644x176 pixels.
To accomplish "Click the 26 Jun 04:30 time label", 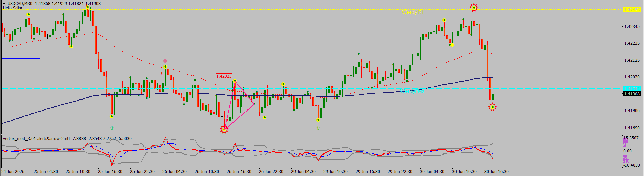I will pos(174,172).
